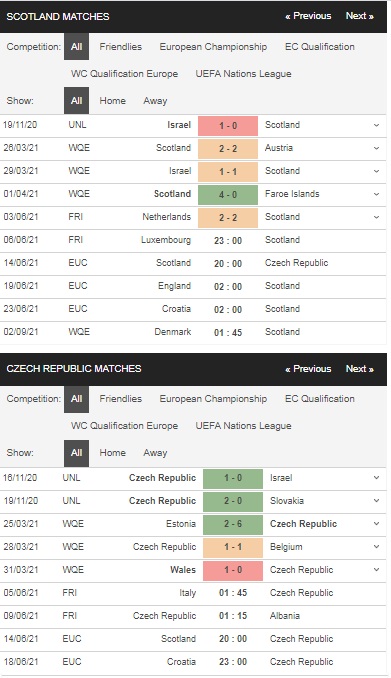Open the 4-0 score for Scotland vs Faroe Islands
This screenshot has height=678, width=391.
click(228, 195)
